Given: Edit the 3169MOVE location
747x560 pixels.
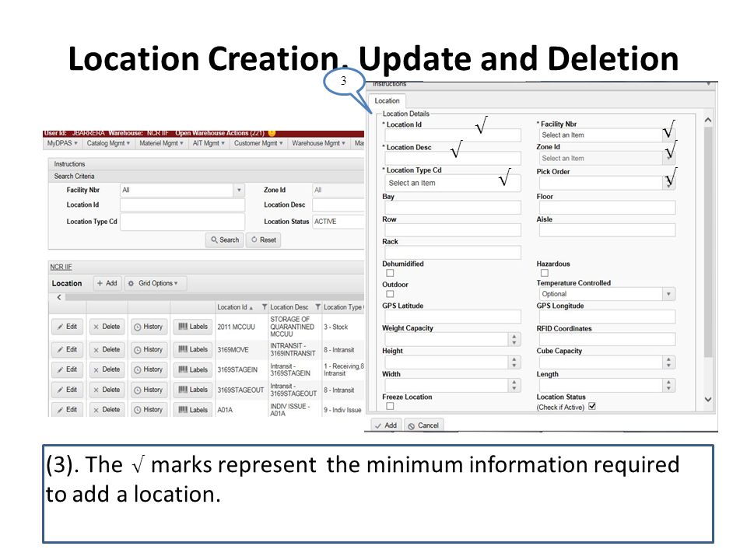Looking at the screenshot, I should (67, 349).
